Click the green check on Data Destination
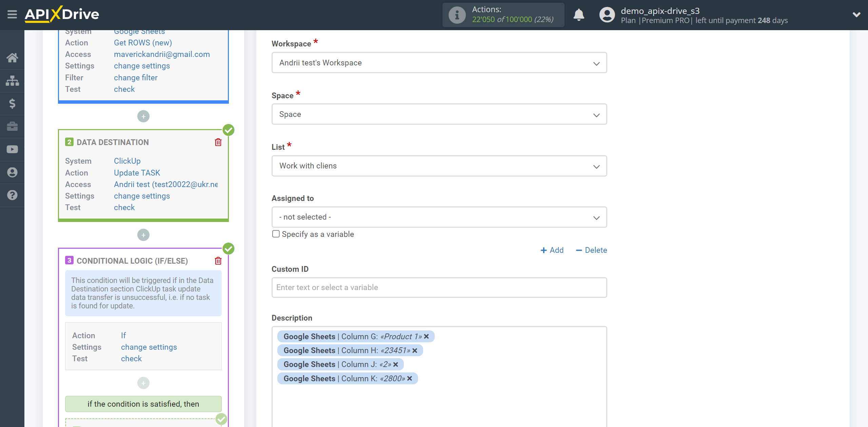This screenshot has height=427, width=868. [x=229, y=130]
